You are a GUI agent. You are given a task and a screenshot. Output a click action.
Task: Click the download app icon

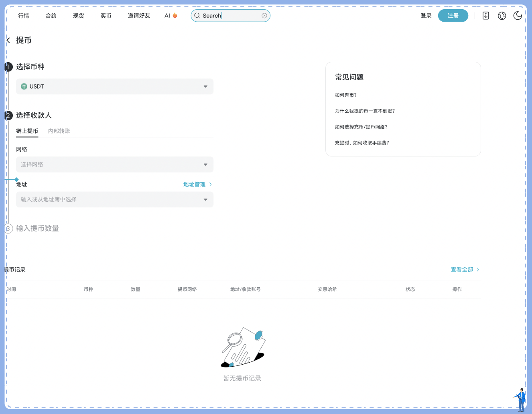(485, 16)
